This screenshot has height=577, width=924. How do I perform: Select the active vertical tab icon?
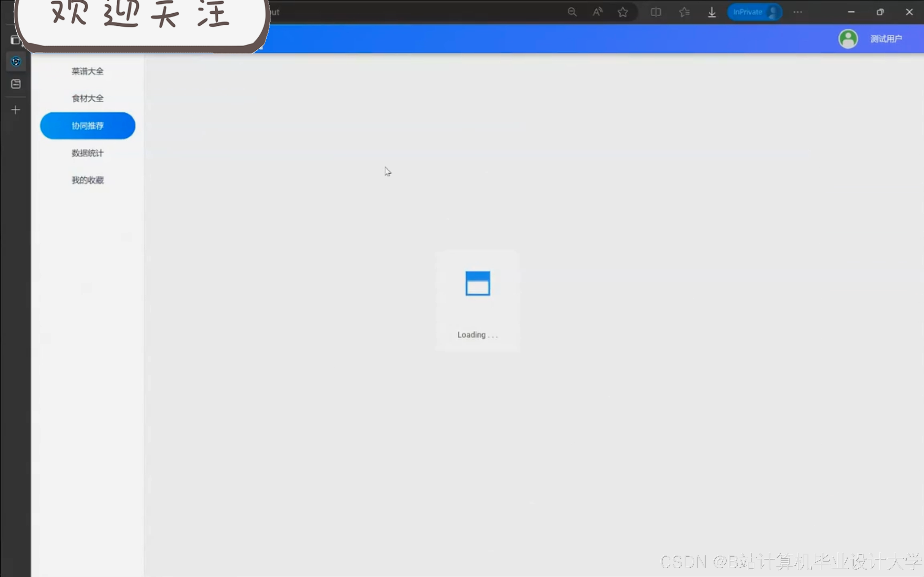(16, 61)
